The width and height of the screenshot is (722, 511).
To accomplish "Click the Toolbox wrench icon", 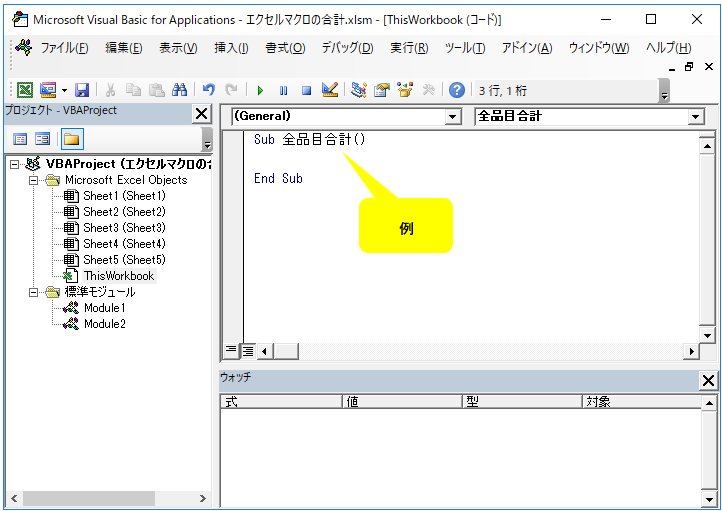I will pos(428,90).
